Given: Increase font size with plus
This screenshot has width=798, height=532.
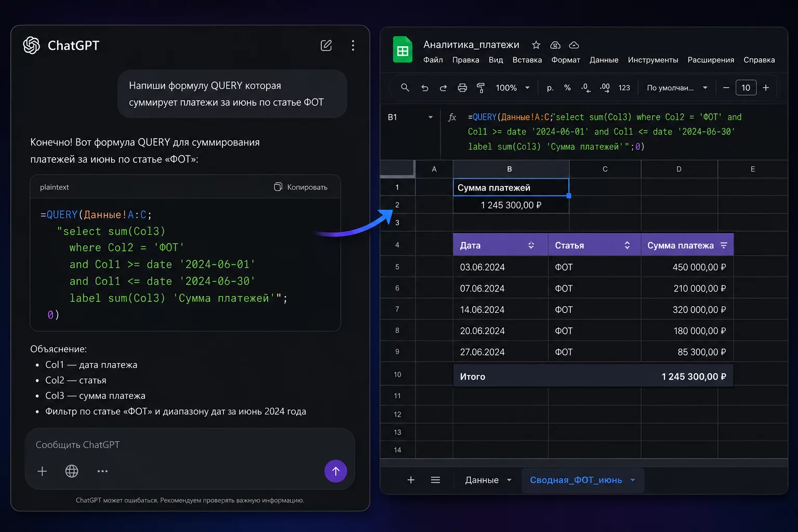Looking at the screenshot, I should click(x=766, y=88).
